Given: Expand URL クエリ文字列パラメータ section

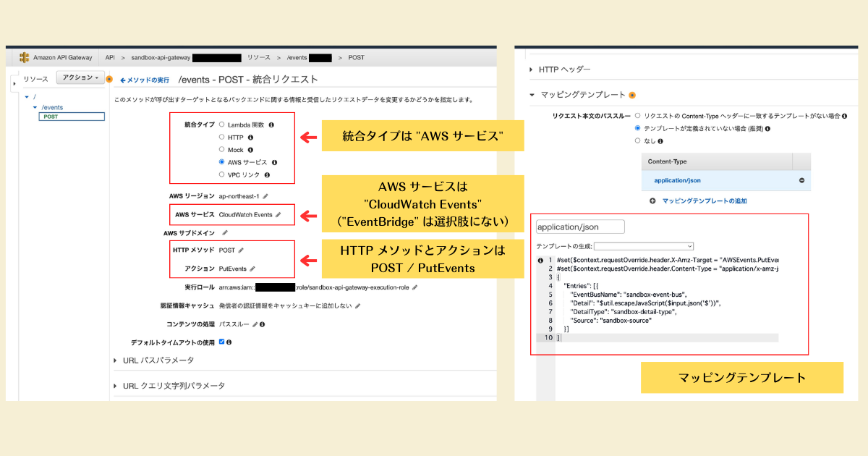Looking at the screenshot, I should click(116, 386).
